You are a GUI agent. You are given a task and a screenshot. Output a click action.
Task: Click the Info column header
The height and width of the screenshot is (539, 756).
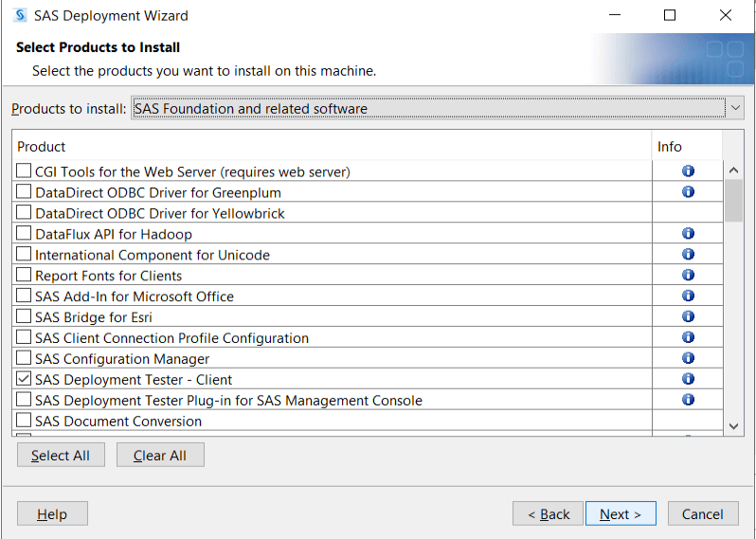coord(687,146)
